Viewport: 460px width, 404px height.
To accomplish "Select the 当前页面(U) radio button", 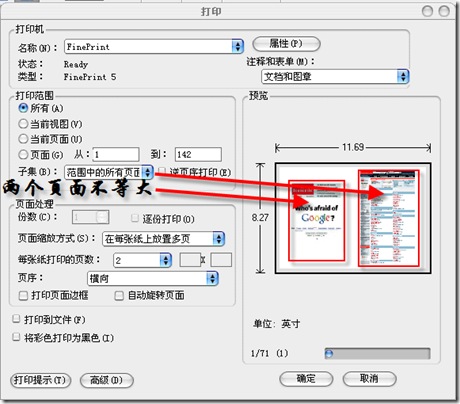I will (23, 139).
